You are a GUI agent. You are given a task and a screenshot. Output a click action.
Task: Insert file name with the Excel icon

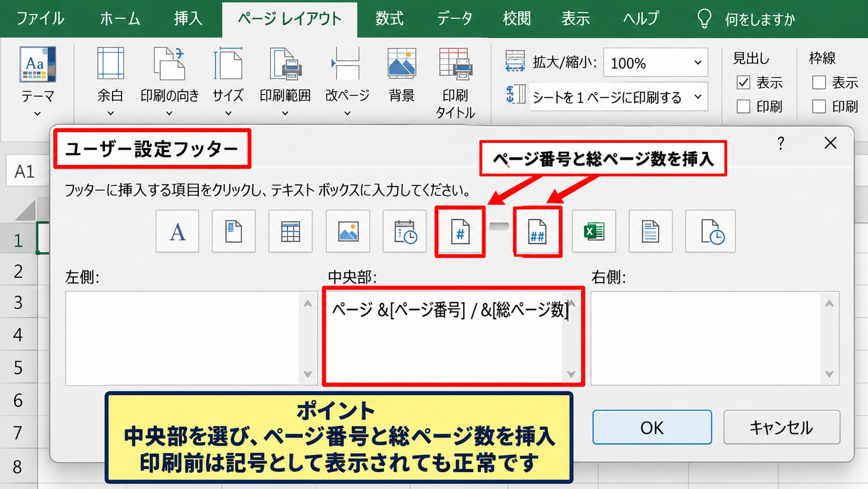click(594, 231)
